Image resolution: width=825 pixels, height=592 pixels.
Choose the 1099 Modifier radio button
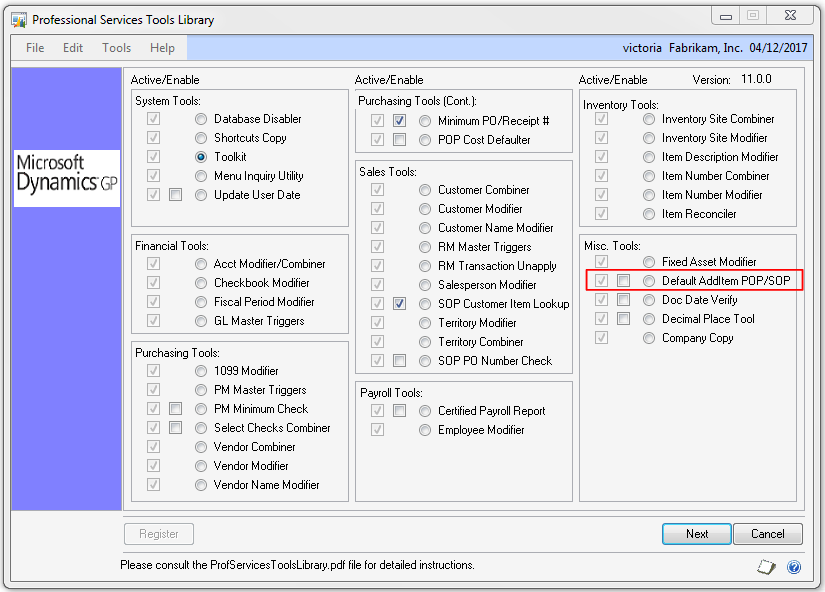pyautogui.click(x=201, y=371)
